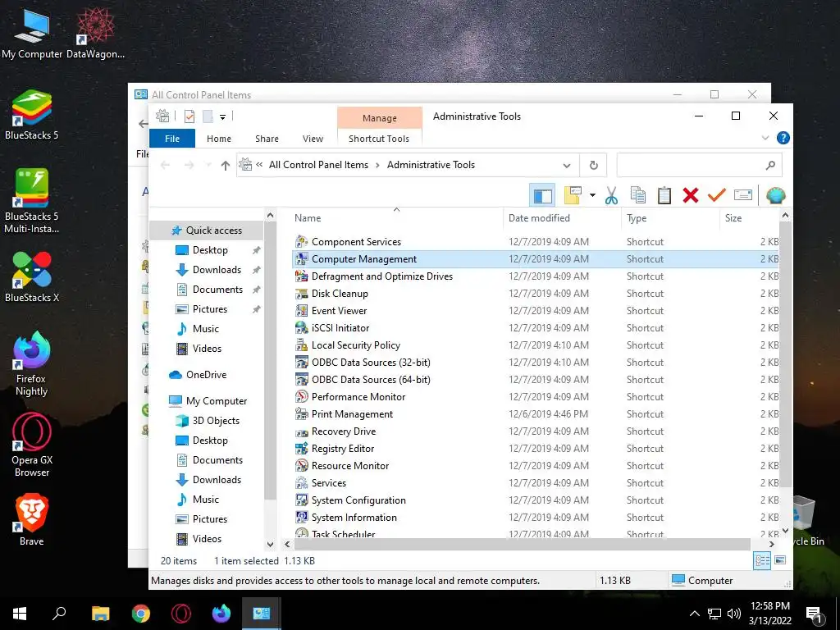This screenshot has width=840, height=630.
Task: Open the new folder icon dropdown arrow
Action: click(x=592, y=195)
